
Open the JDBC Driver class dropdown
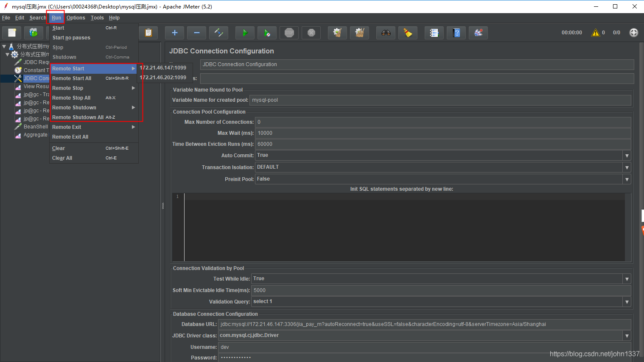click(x=627, y=336)
